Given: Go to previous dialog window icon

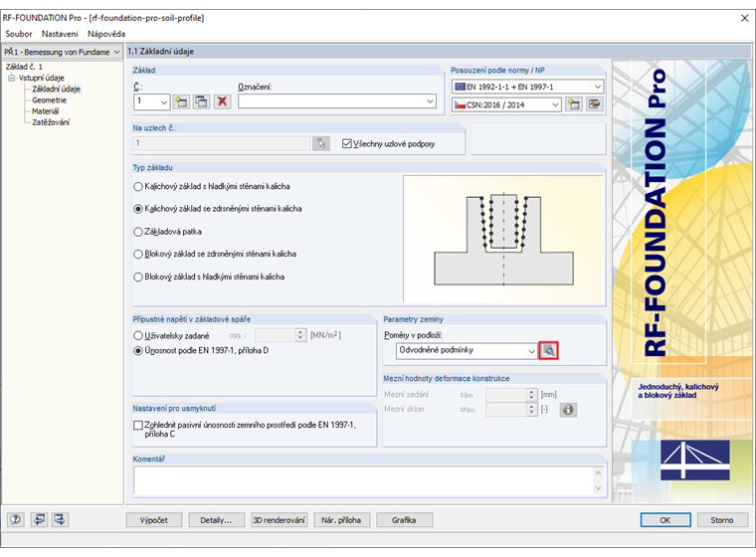Looking at the screenshot, I should click(39, 519).
